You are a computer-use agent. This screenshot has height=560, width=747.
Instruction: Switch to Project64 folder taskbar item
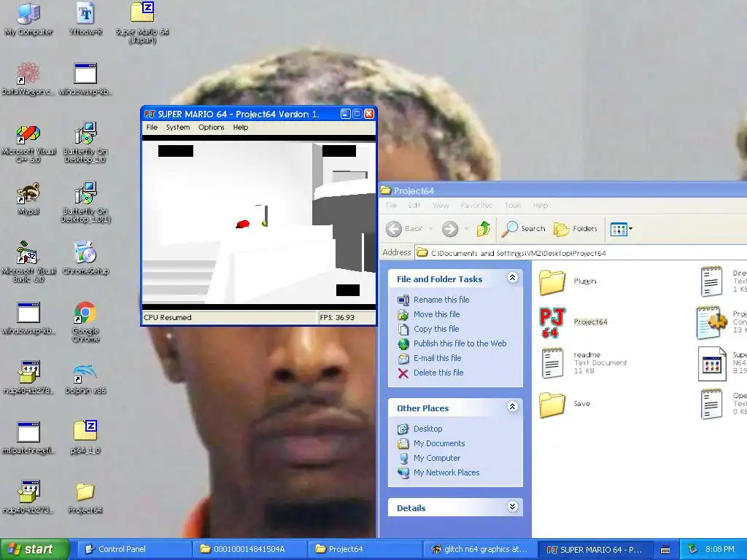pyautogui.click(x=365, y=550)
